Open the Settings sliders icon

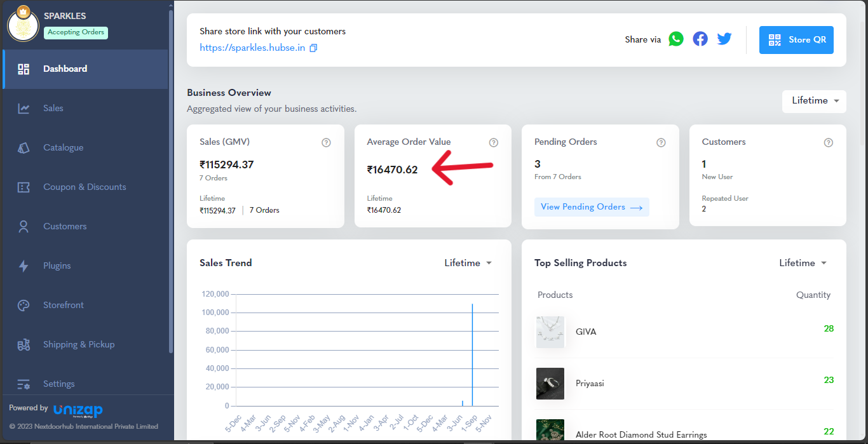coord(24,384)
